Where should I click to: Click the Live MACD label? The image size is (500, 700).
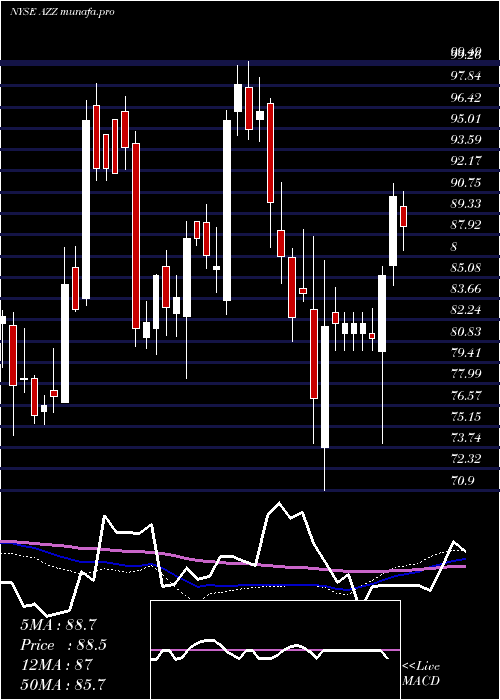click(421, 674)
